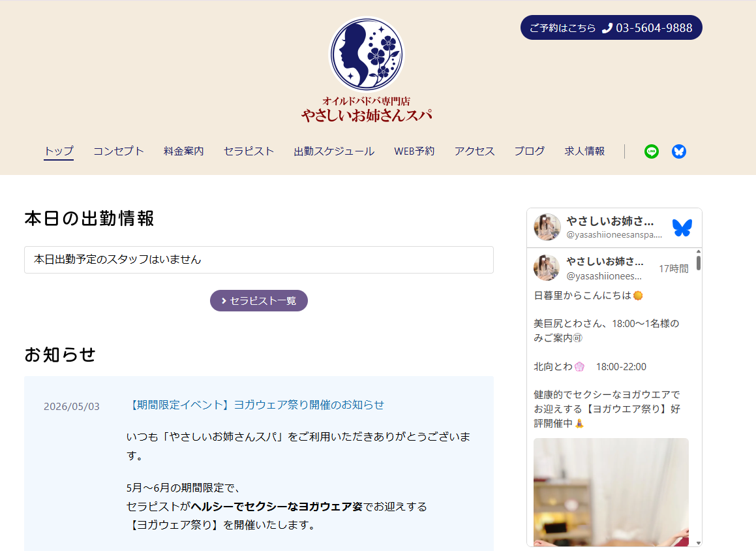
Task: Click the post text 日暮里からこんにちは
Action: click(x=588, y=295)
